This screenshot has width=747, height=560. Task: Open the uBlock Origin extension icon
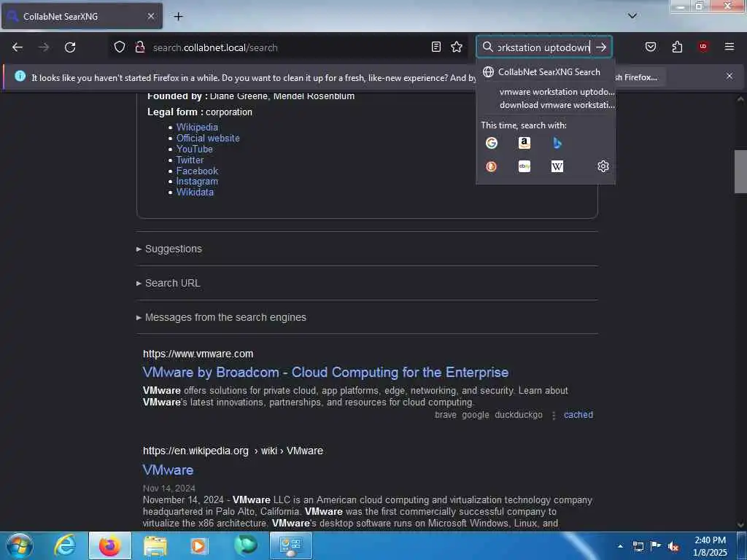[x=703, y=47]
